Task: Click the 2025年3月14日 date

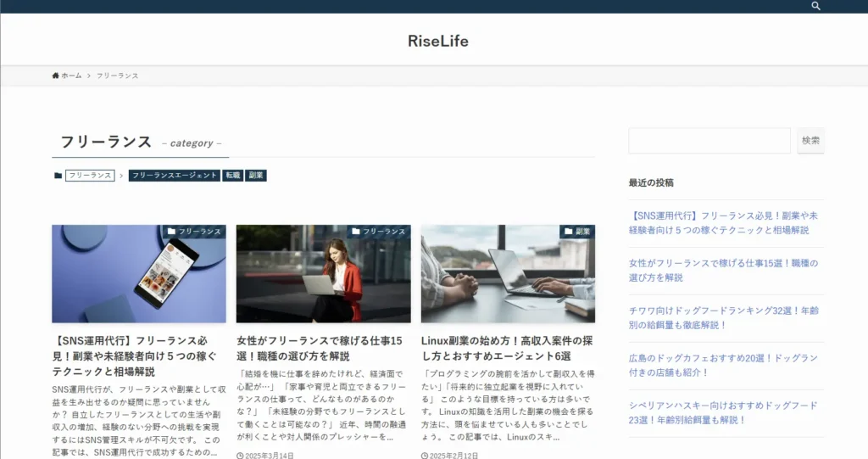Action: [269, 456]
